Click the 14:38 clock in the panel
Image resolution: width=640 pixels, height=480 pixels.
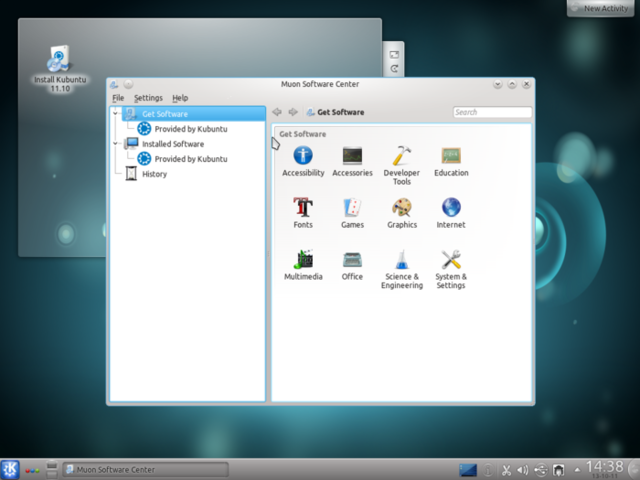tap(604, 469)
